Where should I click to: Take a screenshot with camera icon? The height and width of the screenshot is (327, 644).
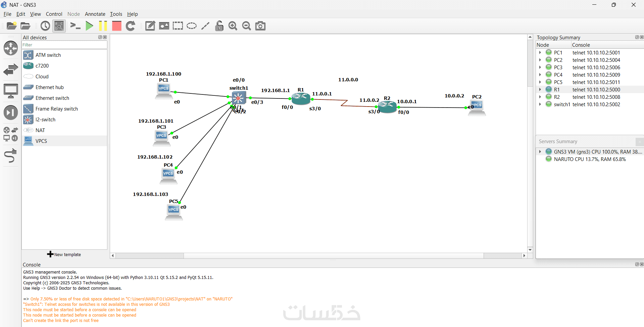pos(260,26)
